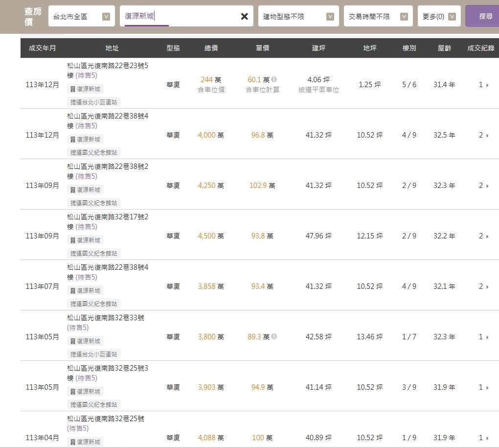Click the (待售5) link in 32巷25號3樓 row

(86, 378)
